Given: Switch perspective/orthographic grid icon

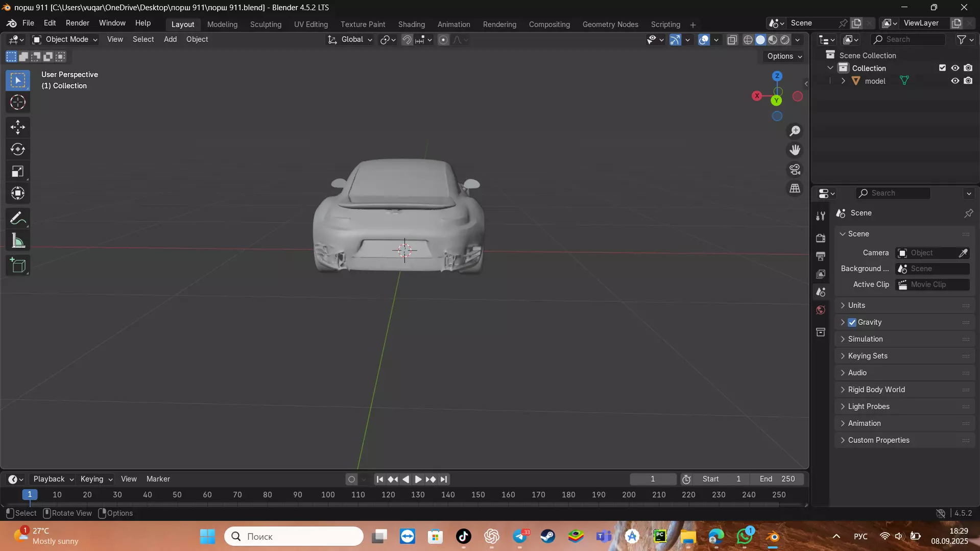Looking at the screenshot, I should pos(795,189).
